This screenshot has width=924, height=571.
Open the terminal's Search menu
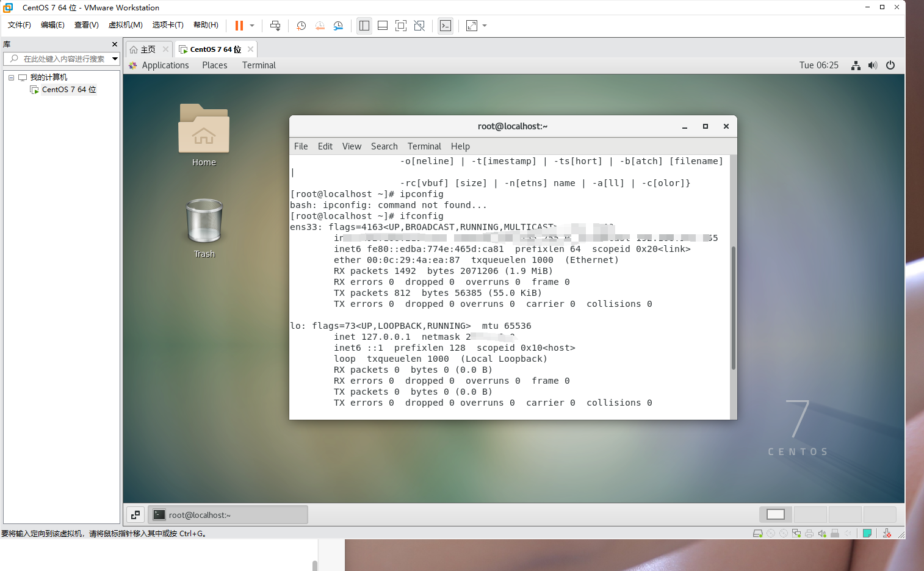(x=384, y=146)
